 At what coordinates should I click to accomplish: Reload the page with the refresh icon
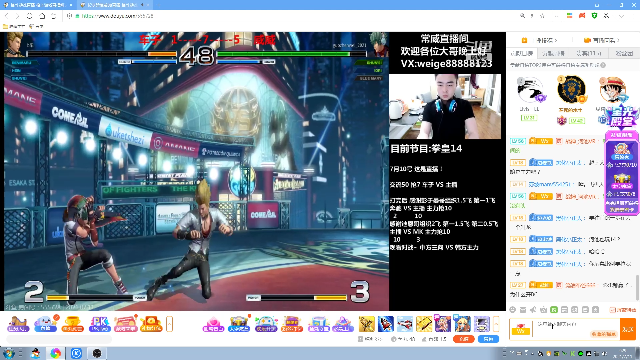pos(29,16)
